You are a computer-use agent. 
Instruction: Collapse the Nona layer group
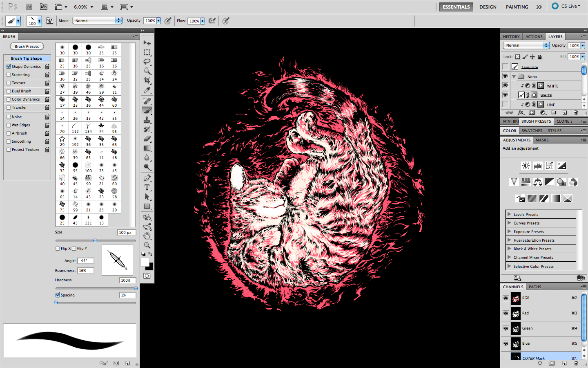(514, 76)
